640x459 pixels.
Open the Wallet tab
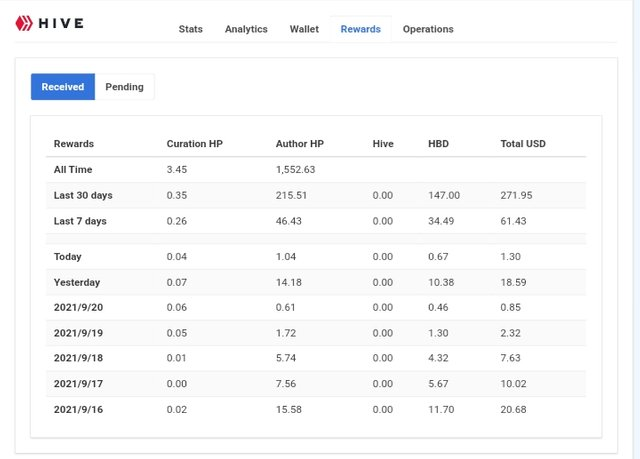click(x=304, y=29)
